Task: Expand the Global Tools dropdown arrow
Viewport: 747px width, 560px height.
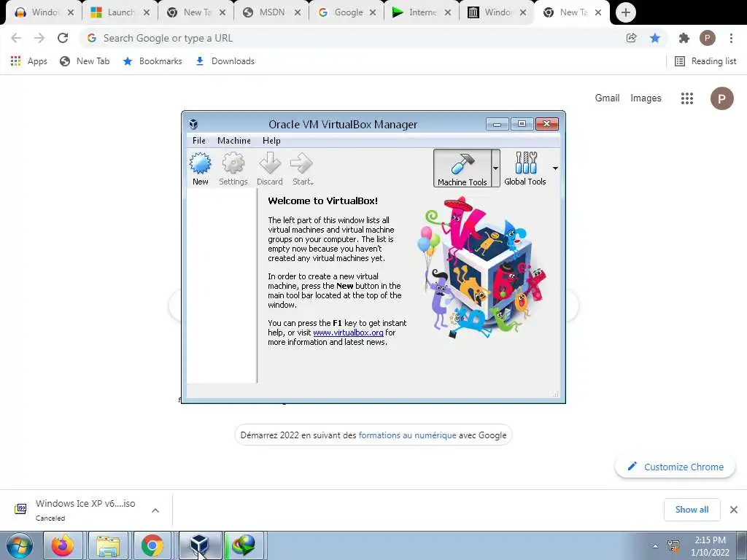Action: pyautogui.click(x=555, y=168)
